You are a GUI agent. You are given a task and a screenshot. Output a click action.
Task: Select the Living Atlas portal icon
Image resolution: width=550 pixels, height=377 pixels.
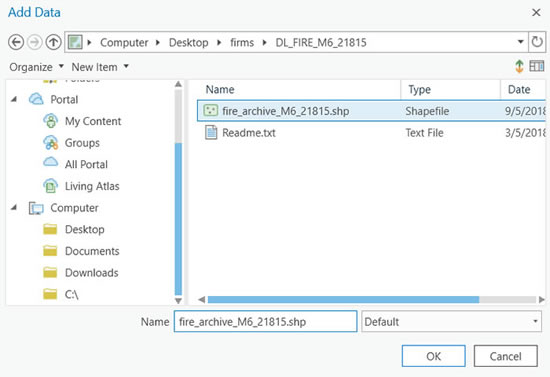51,186
